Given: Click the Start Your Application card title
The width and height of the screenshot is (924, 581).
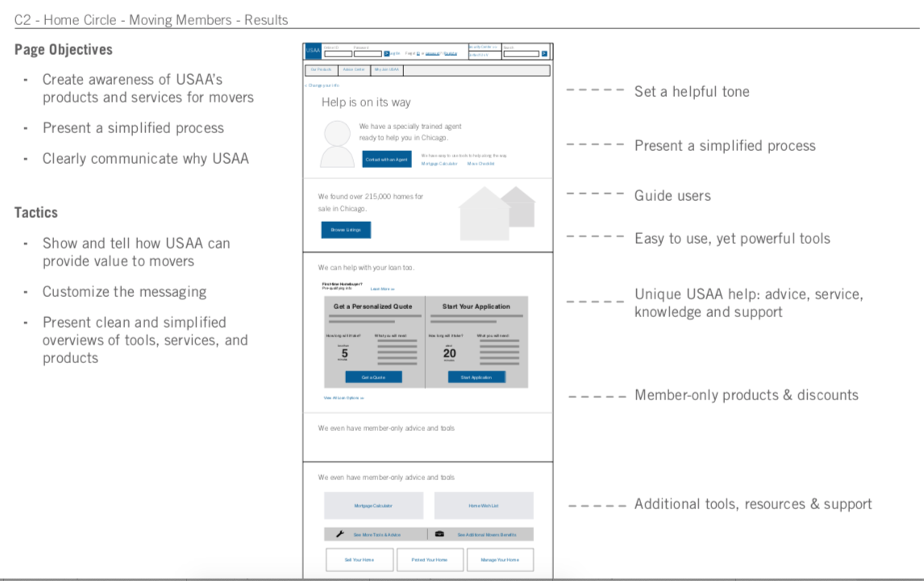Looking at the screenshot, I should (477, 306).
